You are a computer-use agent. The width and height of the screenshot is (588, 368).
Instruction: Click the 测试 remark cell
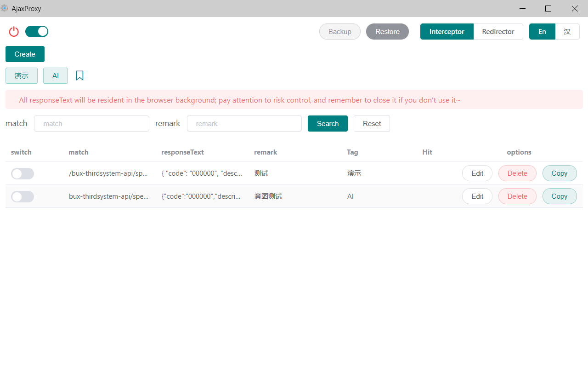point(261,173)
